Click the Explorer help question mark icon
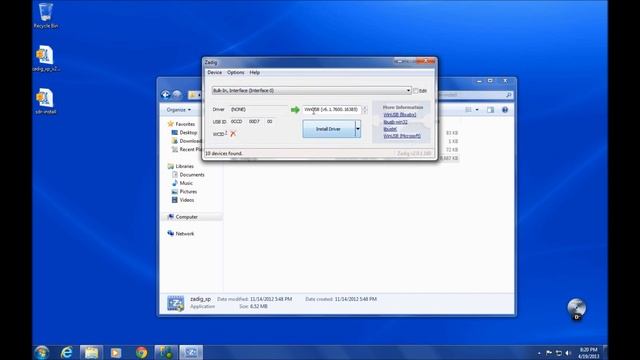Viewport: 640px width, 360px height. point(505,110)
